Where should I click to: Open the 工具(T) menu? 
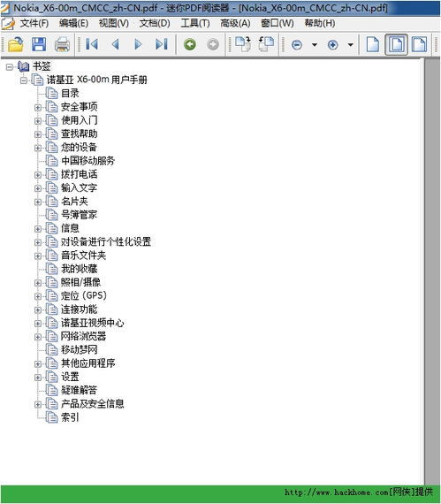(x=195, y=23)
